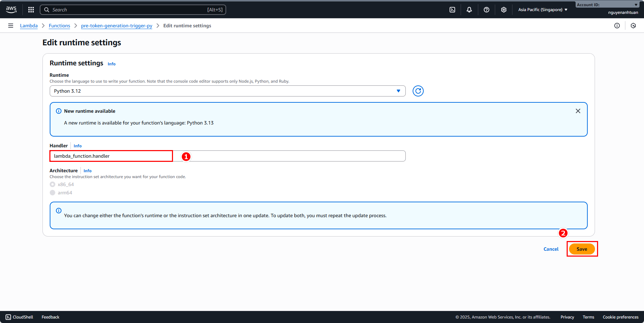Select the x86_64 architecture radio button
The height and width of the screenshot is (323, 644).
click(x=52, y=184)
